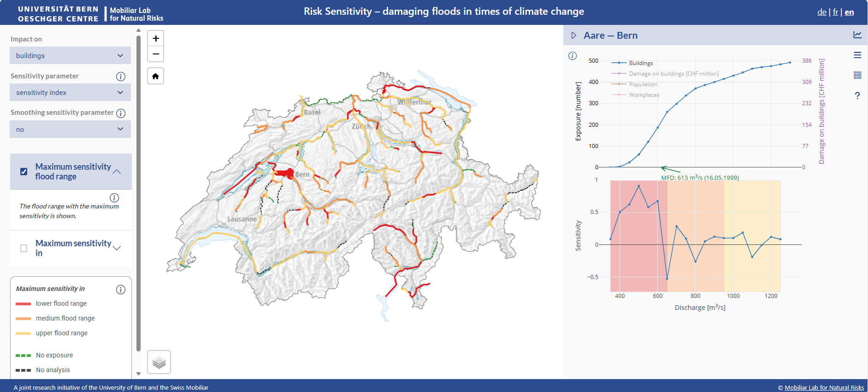Switch language to German (de)
Viewport: 868px width, 392px height.
coord(821,12)
